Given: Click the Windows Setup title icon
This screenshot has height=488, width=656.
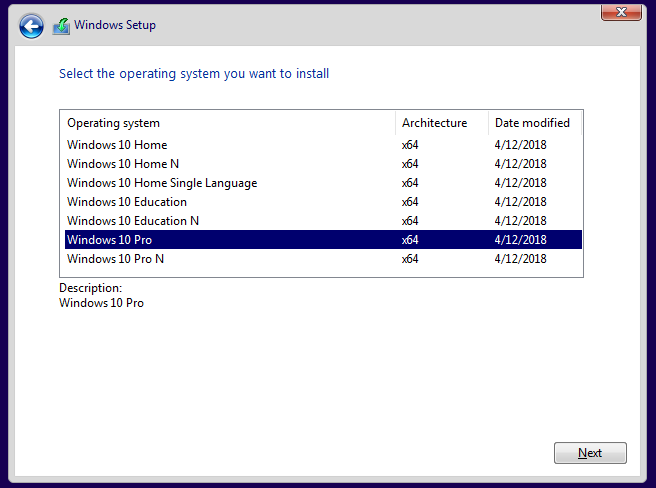Looking at the screenshot, I should (x=61, y=26).
